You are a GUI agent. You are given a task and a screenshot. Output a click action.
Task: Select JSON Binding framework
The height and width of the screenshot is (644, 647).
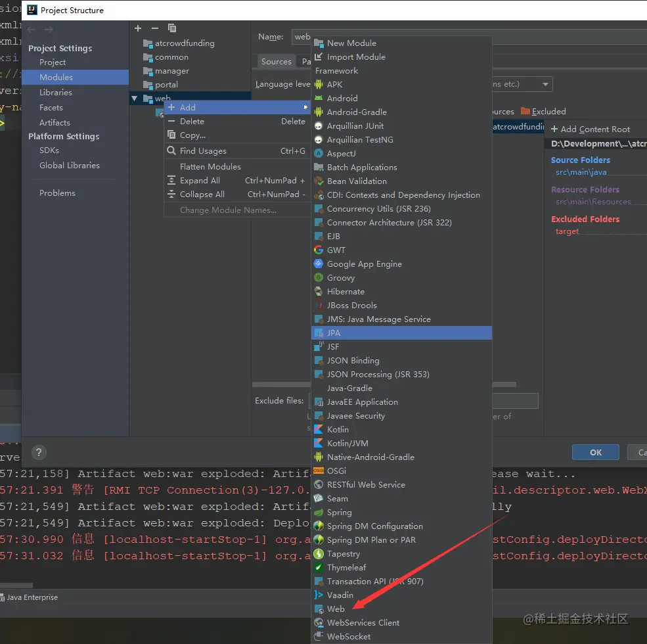tap(401, 361)
